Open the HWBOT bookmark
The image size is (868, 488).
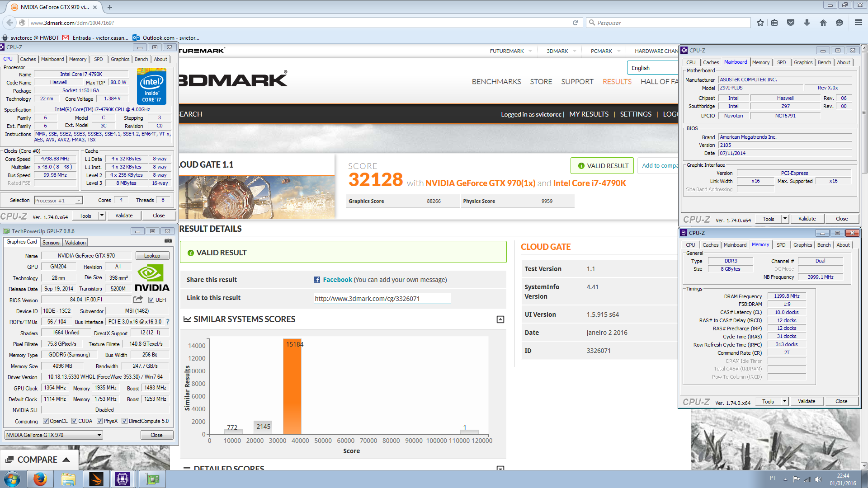coord(31,38)
